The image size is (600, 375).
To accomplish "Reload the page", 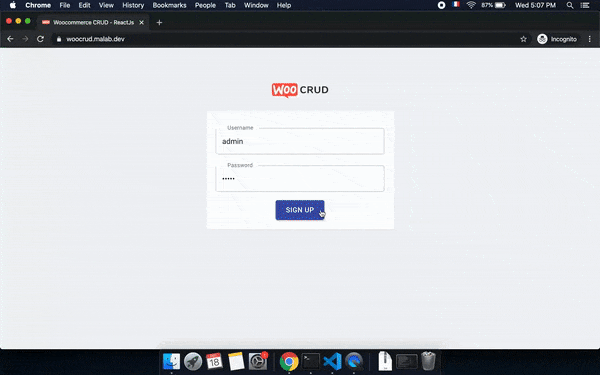I will 40,39.
